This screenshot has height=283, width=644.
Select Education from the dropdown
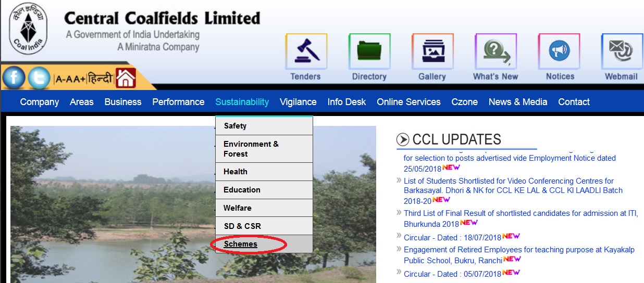264,190
